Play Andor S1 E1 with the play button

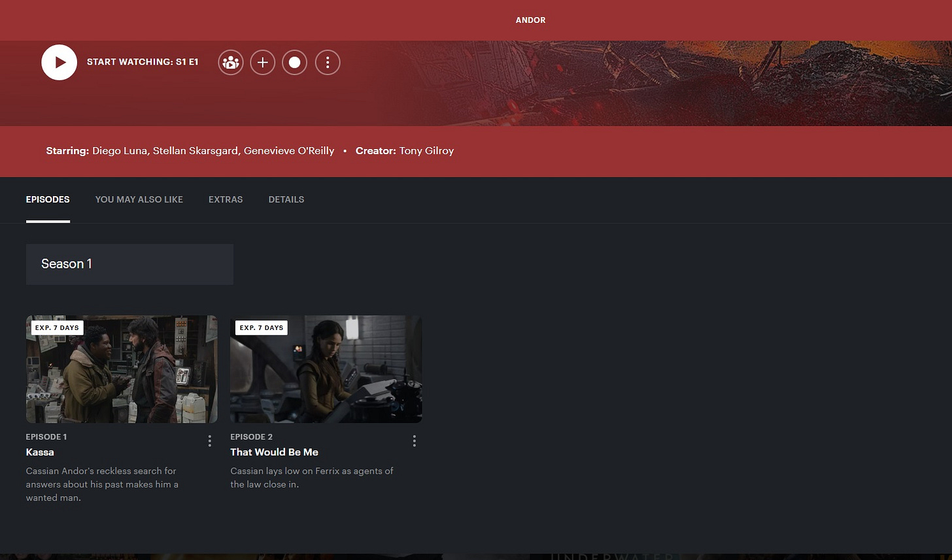click(59, 63)
